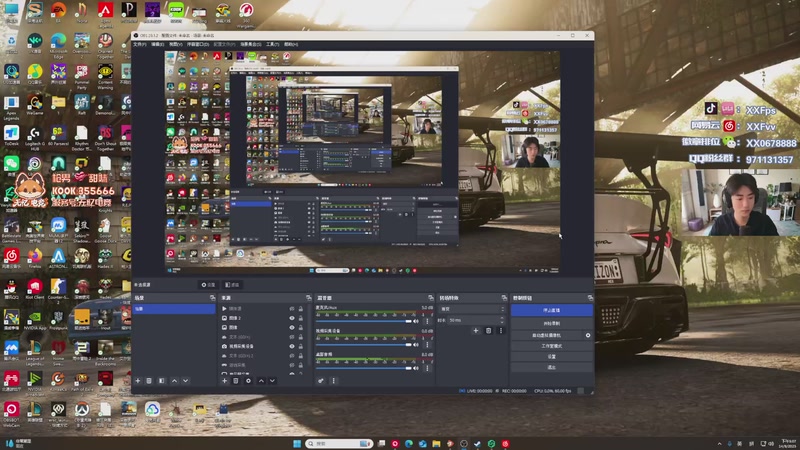
Task: Open the scene transition type dropdown
Action: 471,309
